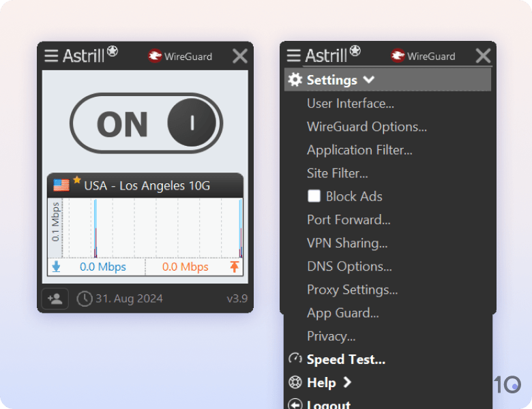This screenshot has width=532, height=409.
Task: Click upload speed 0.0 Mbps value
Action: click(186, 267)
